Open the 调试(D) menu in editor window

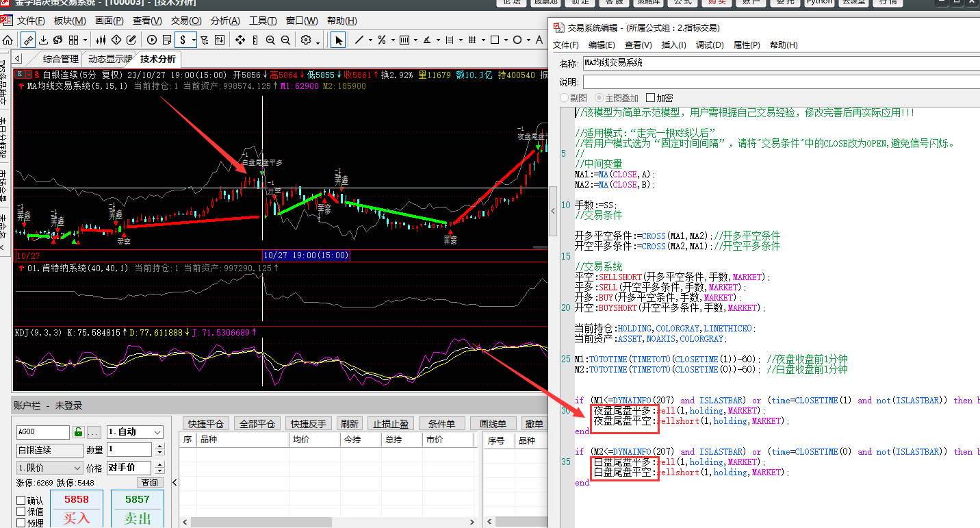(x=710, y=45)
